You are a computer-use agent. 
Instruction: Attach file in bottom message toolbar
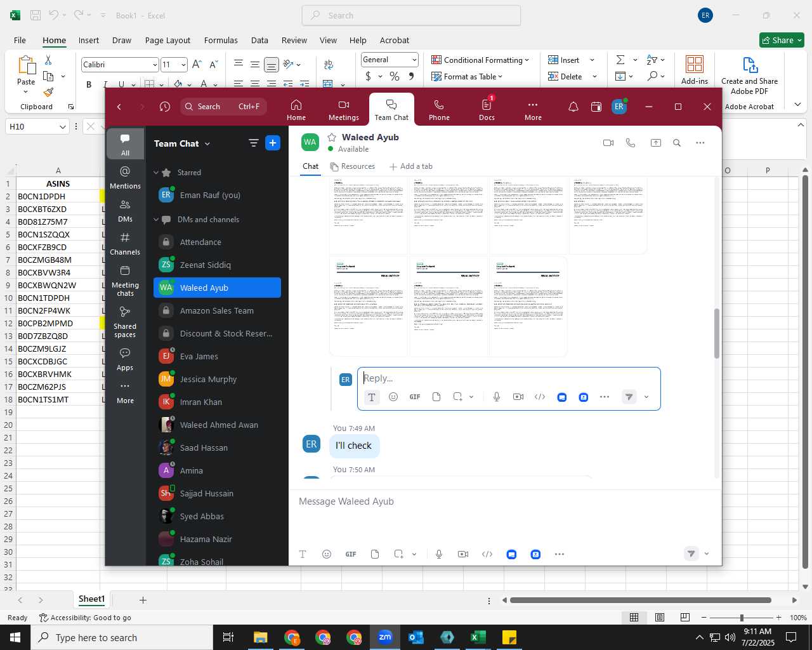[375, 554]
